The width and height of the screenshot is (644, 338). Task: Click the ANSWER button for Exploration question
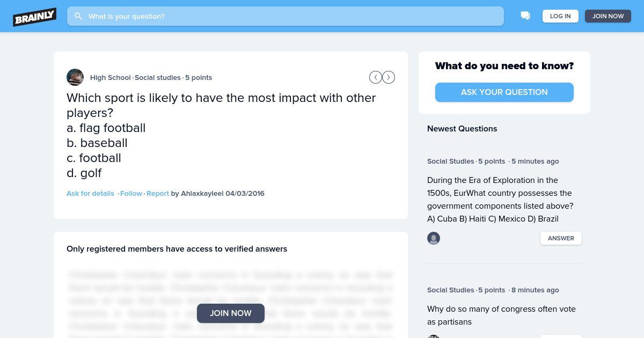[x=561, y=238]
